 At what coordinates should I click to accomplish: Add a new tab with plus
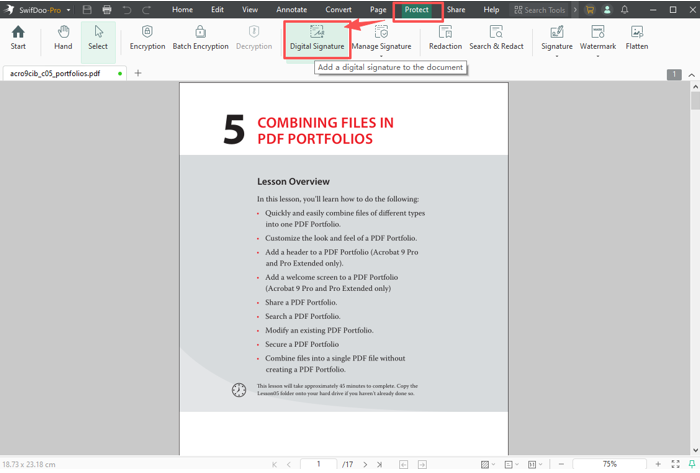(138, 73)
